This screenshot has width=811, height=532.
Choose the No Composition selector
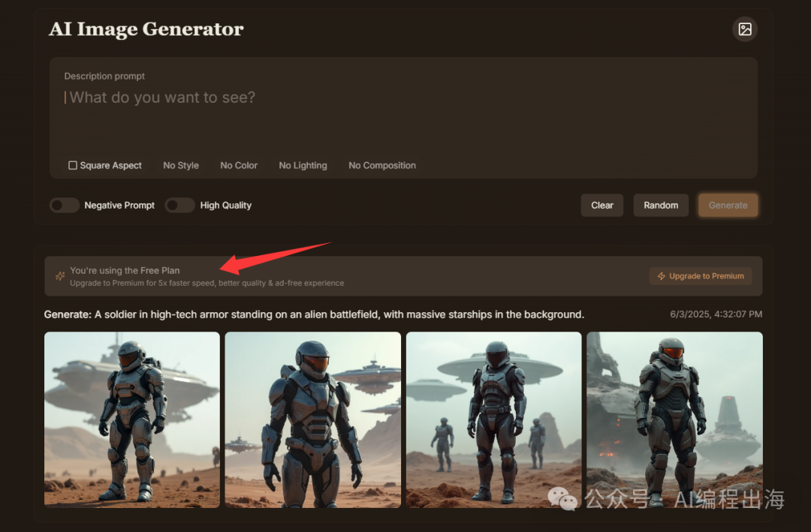382,165
